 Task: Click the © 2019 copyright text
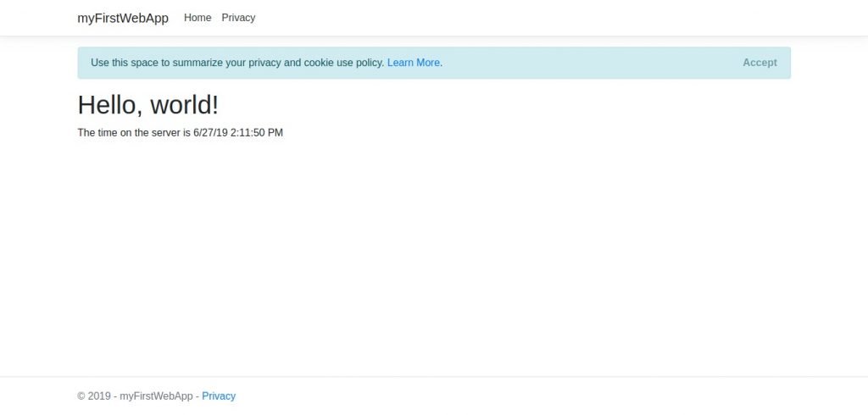pos(93,396)
